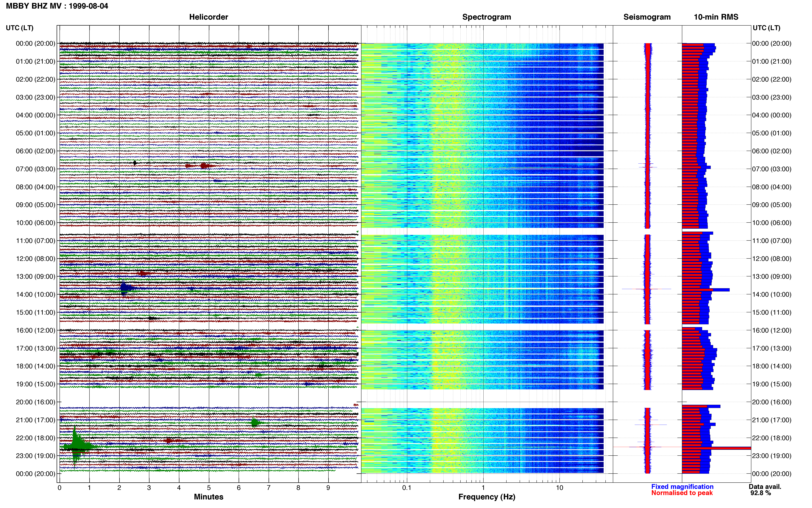
Task: Click the small black spike before 07:00 on the helicorder
Action: (135, 163)
